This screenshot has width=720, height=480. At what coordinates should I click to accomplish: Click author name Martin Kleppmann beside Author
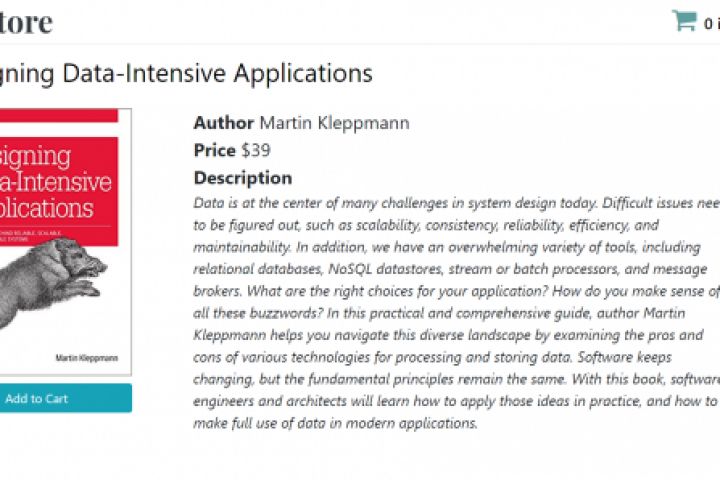pos(334,123)
